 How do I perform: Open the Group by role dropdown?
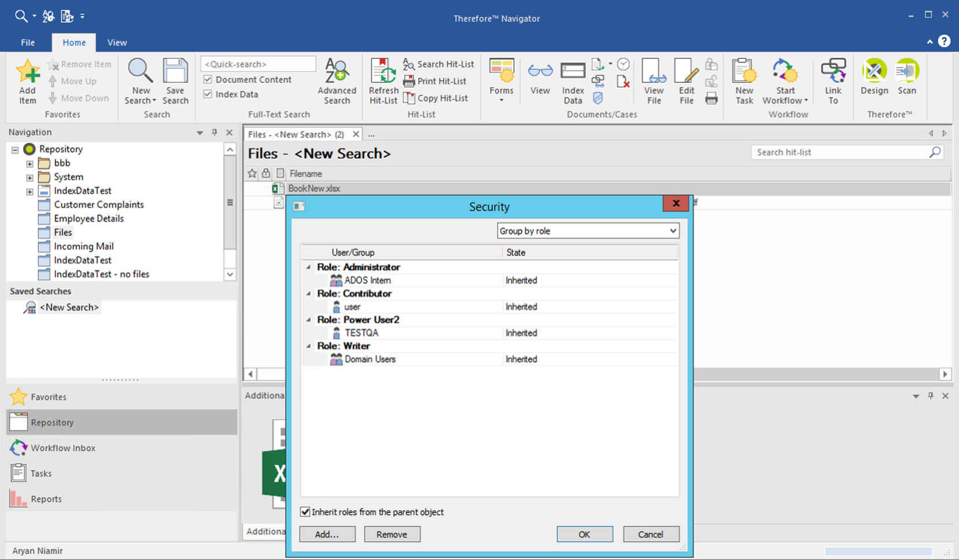(588, 231)
